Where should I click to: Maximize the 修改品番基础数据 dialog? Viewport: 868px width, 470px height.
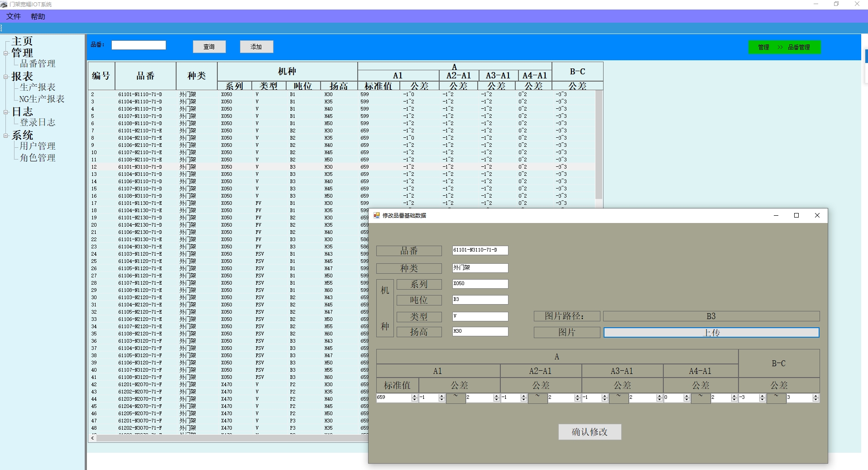[796, 215]
